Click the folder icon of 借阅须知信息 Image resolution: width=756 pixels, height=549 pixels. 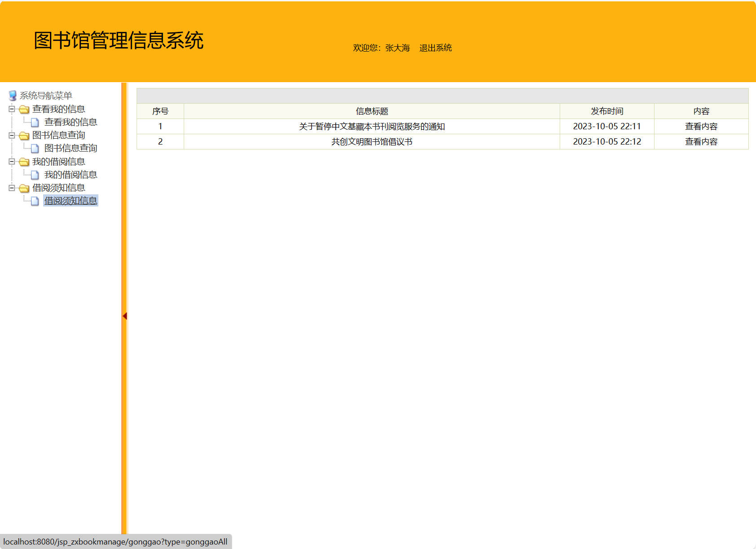[25, 188]
